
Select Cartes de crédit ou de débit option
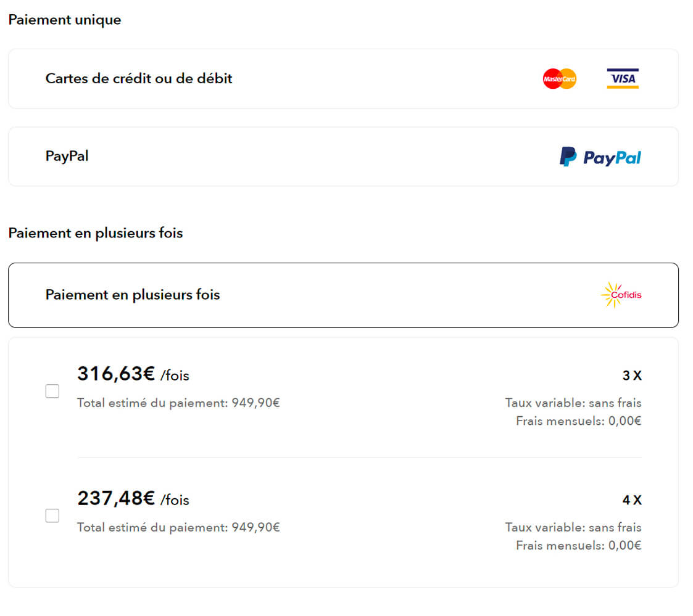point(343,78)
